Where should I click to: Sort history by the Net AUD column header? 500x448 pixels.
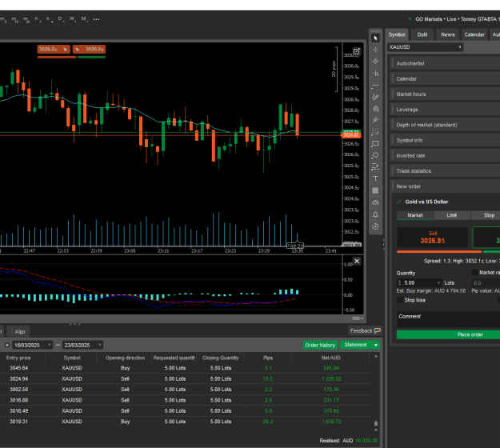click(330, 358)
